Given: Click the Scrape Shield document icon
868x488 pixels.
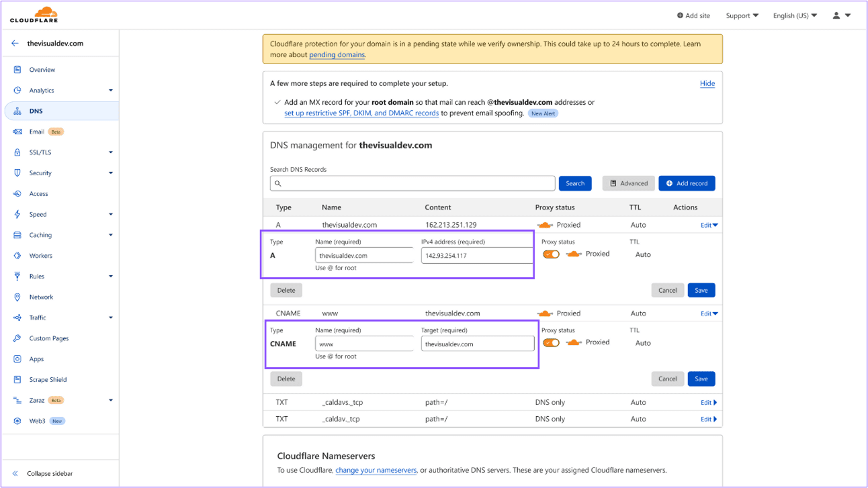Looking at the screenshot, I should click(x=17, y=380).
